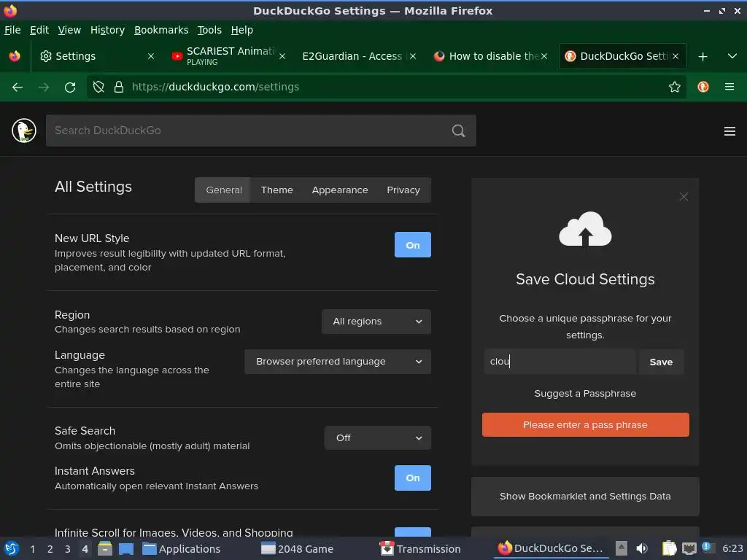Click the forward navigation arrow
The image size is (747, 560).
[x=44, y=87]
